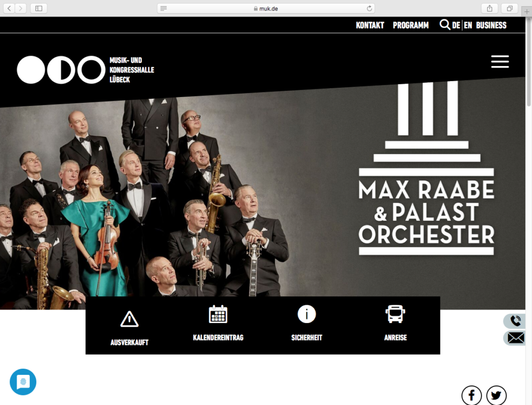Click the phone contact icon
This screenshot has width=532, height=405.
pos(515,320)
